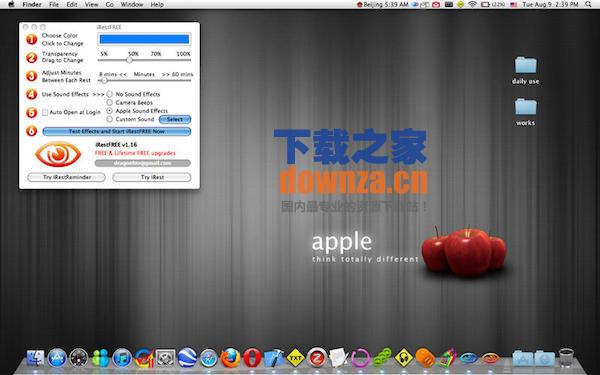Open Google Earth in the dock

pos(187,358)
